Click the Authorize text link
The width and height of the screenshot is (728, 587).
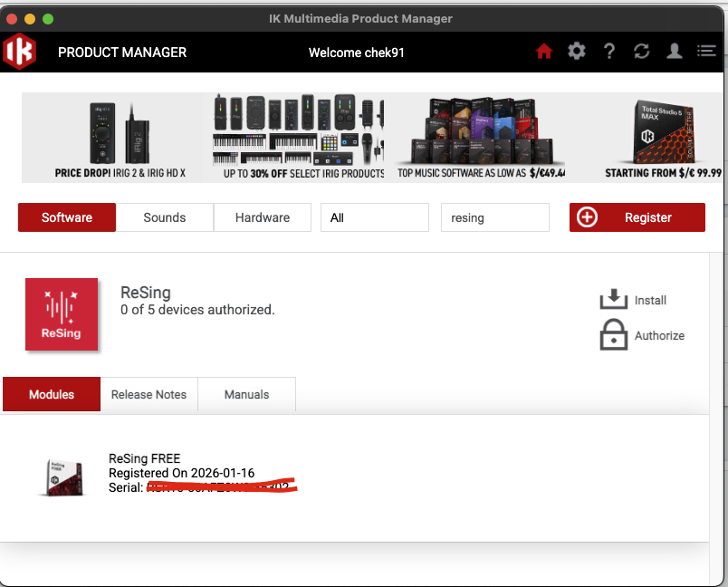coord(659,335)
